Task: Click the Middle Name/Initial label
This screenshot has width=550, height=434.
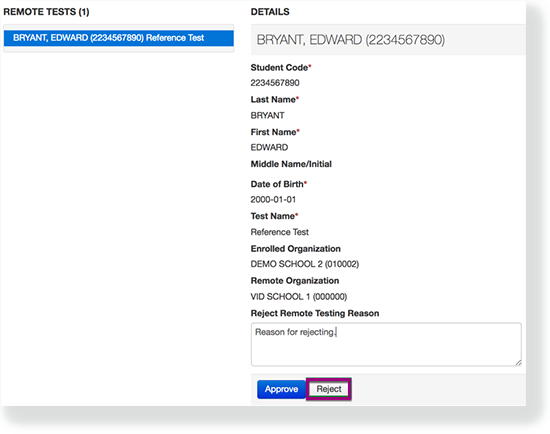Action: tap(291, 164)
